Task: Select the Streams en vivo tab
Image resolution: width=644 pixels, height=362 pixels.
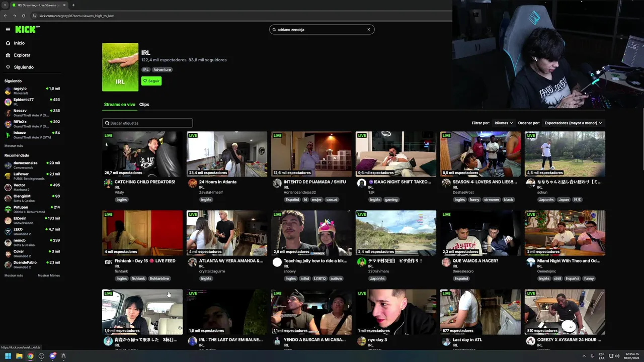Action: pyautogui.click(x=120, y=105)
